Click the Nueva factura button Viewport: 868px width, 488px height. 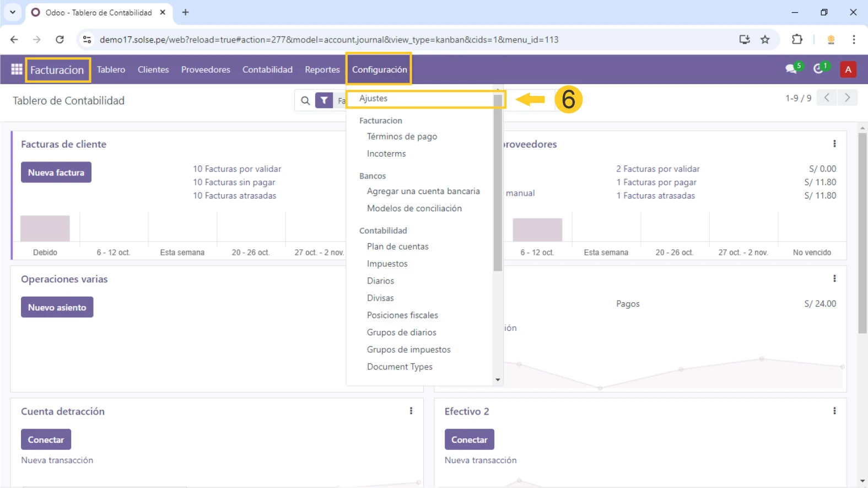(x=56, y=173)
